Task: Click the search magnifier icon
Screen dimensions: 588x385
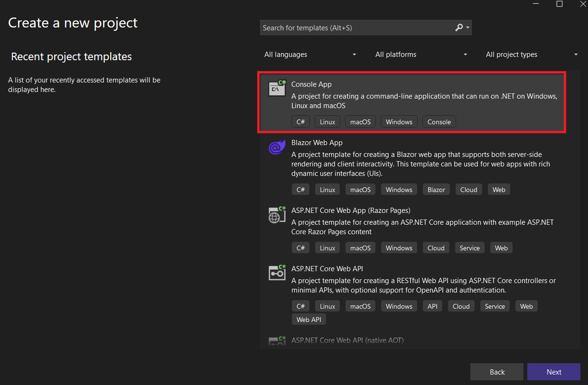Action: pyautogui.click(x=459, y=28)
